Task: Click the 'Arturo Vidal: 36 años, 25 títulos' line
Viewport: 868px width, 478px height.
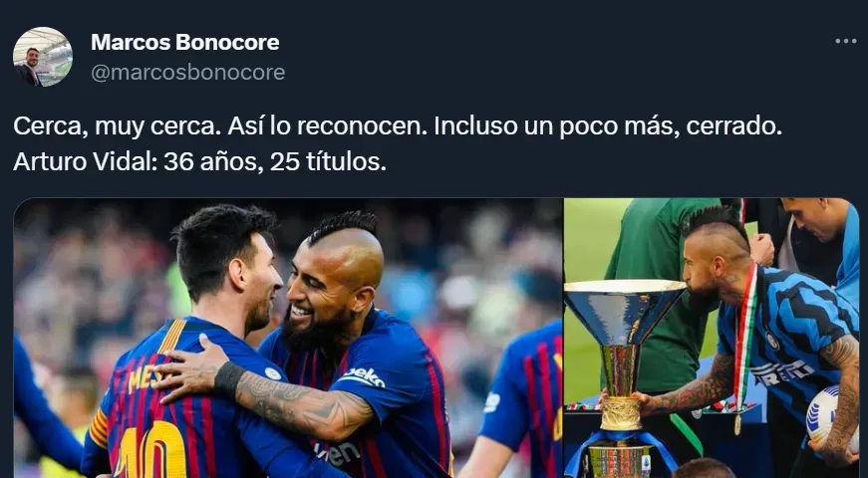Action: point(200,161)
